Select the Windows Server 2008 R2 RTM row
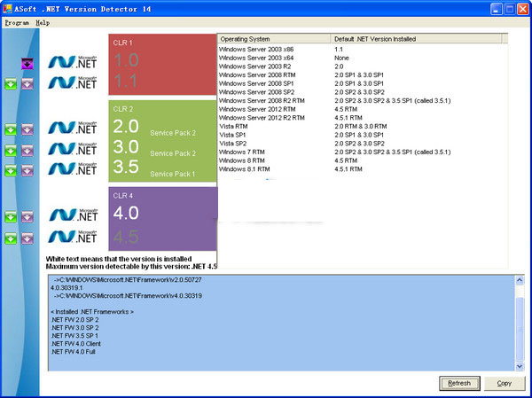The width and height of the screenshot is (532, 398). [x=363, y=101]
